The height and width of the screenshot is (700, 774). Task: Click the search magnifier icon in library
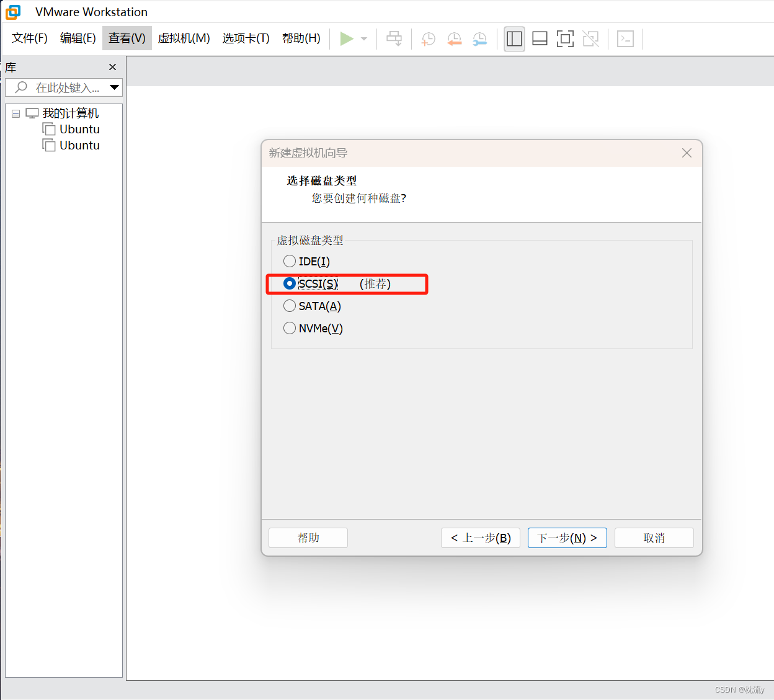click(22, 87)
